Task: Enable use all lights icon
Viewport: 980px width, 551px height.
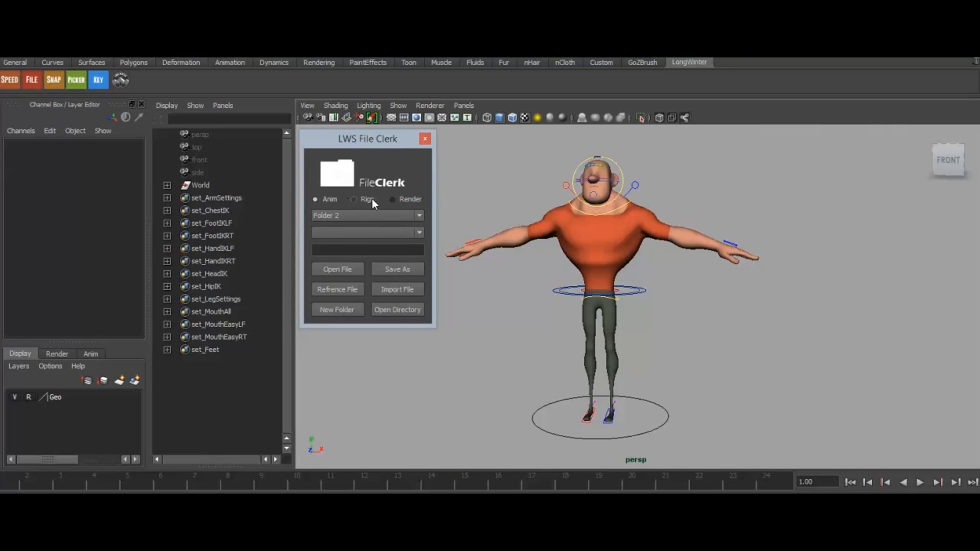Action: pyautogui.click(x=537, y=118)
